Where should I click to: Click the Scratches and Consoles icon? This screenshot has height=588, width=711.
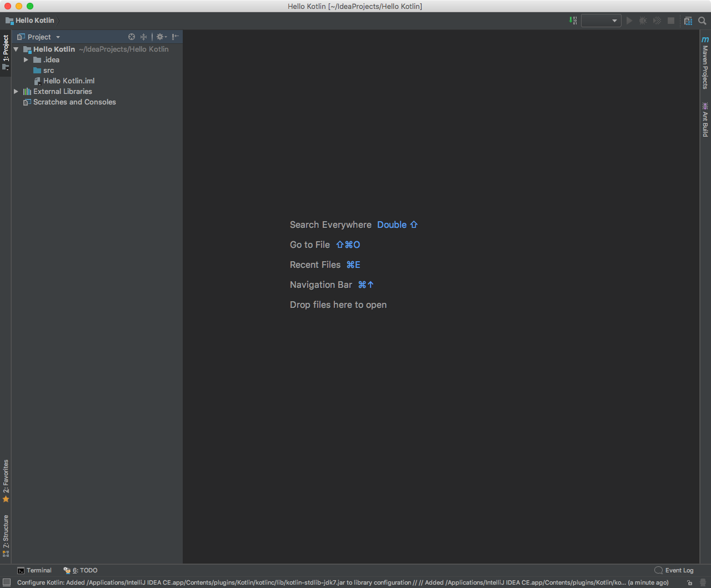(27, 102)
